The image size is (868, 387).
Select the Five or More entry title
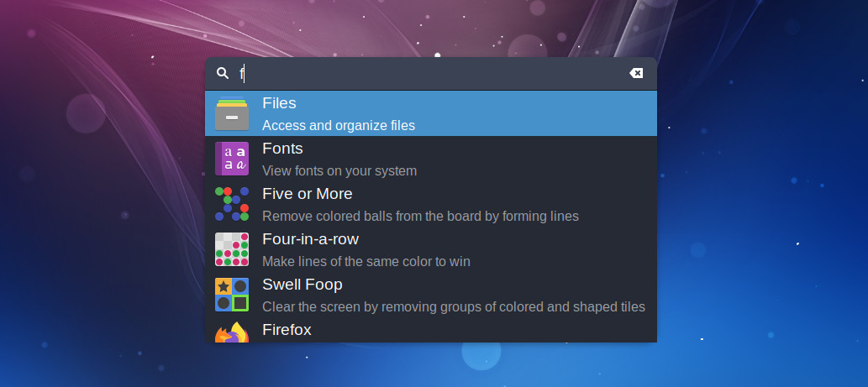308,194
